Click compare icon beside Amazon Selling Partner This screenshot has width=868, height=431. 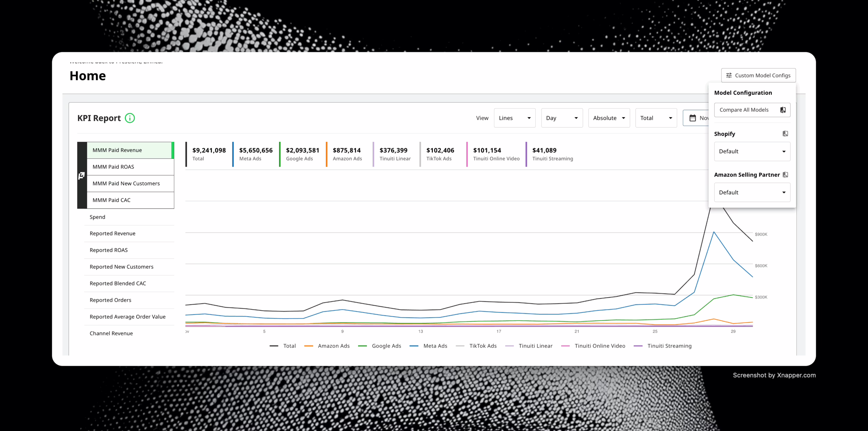785,175
